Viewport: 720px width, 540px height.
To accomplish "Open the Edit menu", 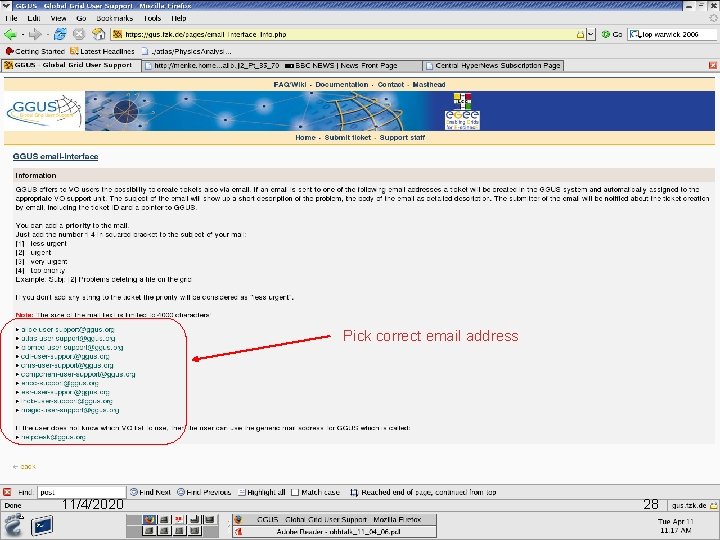I will [34, 18].
